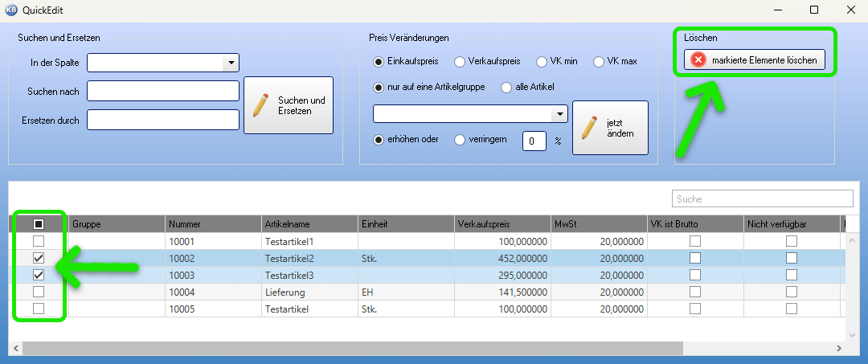
Task: Uncheck the checkbox for row 10002
Action: point(38,258)
